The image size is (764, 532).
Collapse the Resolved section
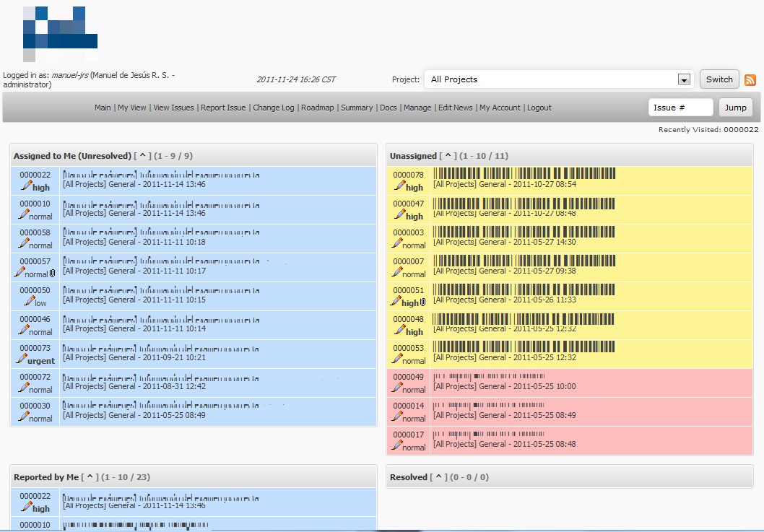(x=438, y=477)
